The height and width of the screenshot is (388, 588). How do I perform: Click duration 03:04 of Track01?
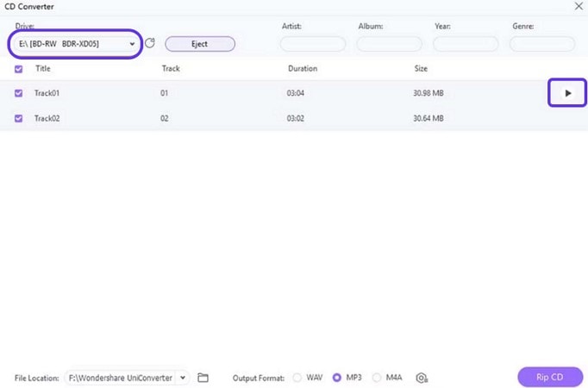point(296,93)
